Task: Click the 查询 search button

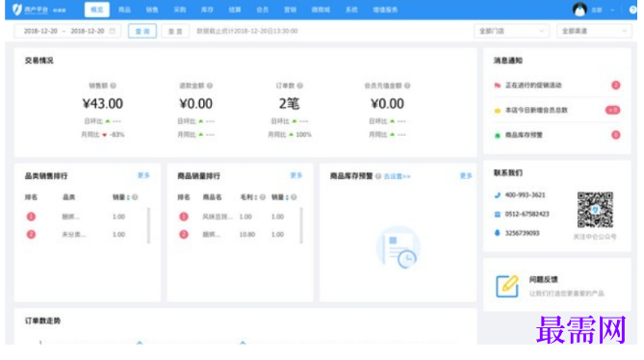Action: pos(142,31)
